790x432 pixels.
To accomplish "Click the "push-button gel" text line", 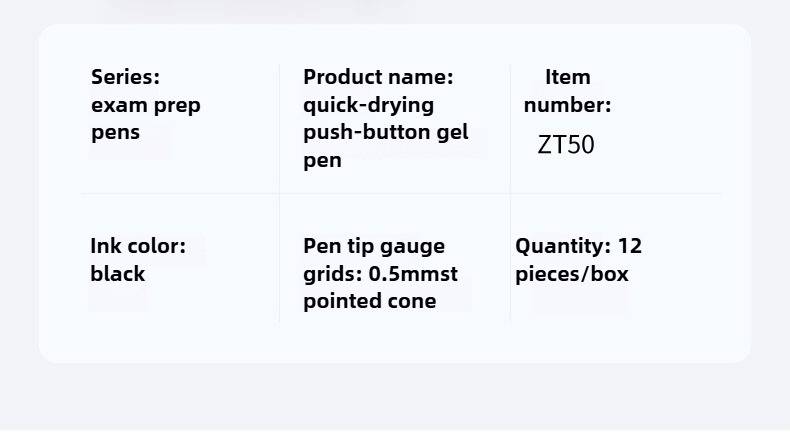I will [386, 131].
